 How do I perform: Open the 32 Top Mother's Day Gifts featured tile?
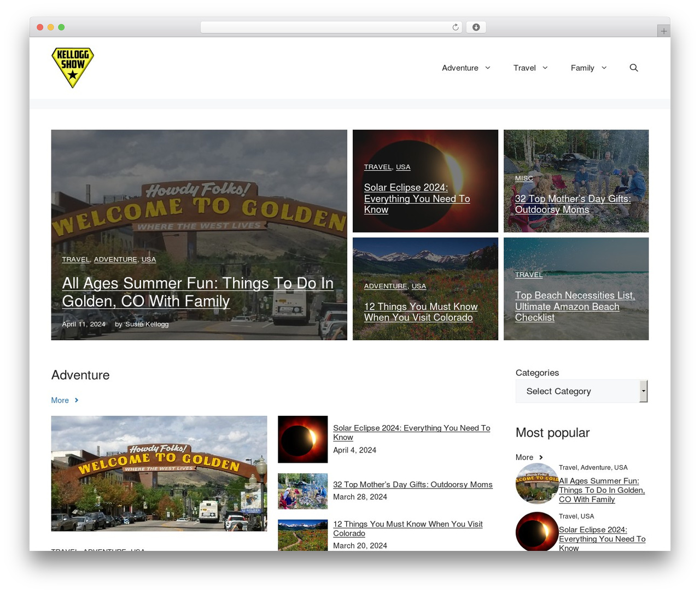[x=573, y=204]
